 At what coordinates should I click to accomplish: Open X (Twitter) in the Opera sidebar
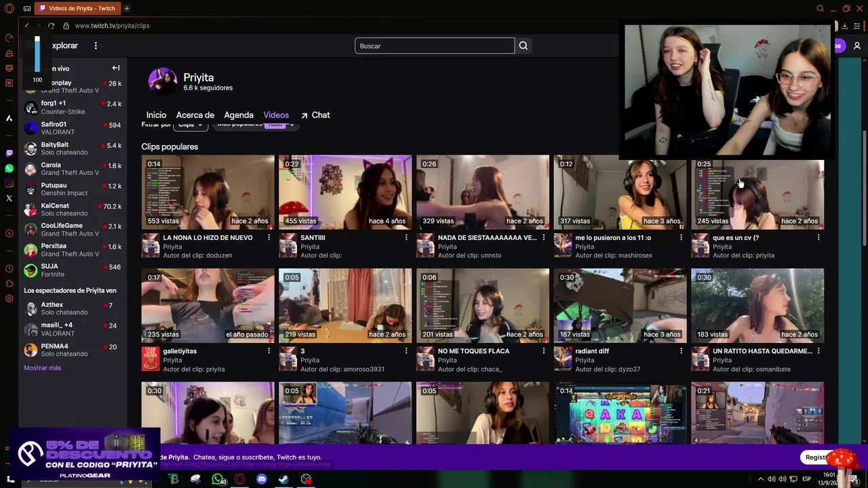click(x=9, y=198)
